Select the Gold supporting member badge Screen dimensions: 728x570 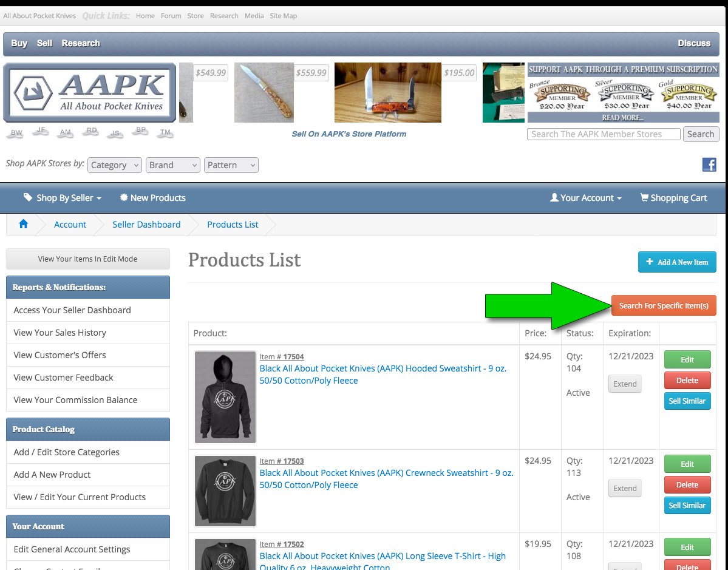[689, 95]
